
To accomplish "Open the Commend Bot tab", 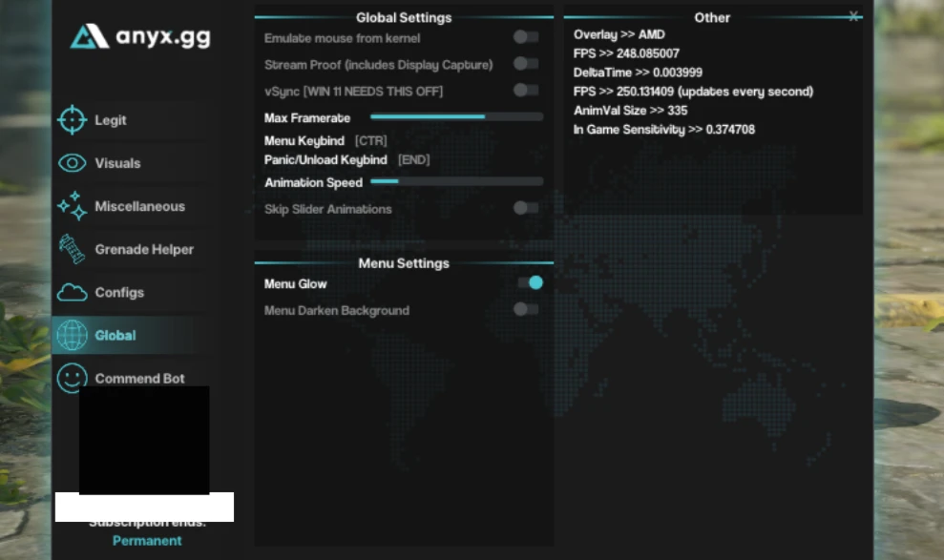I will pyautogui.click(x=133, y=379).
